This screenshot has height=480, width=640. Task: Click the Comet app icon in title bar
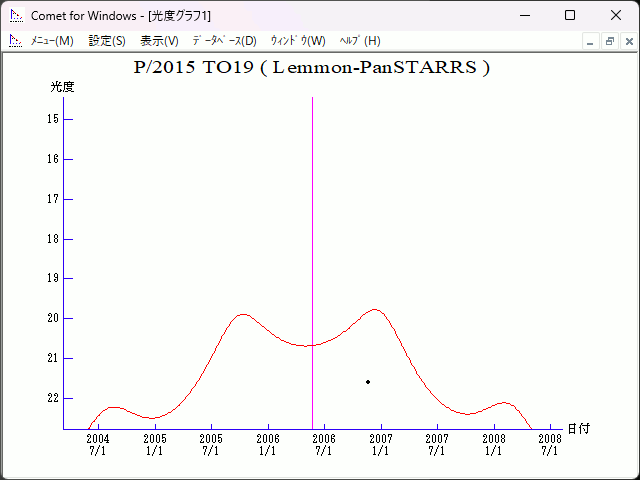[x=16, y=15]
